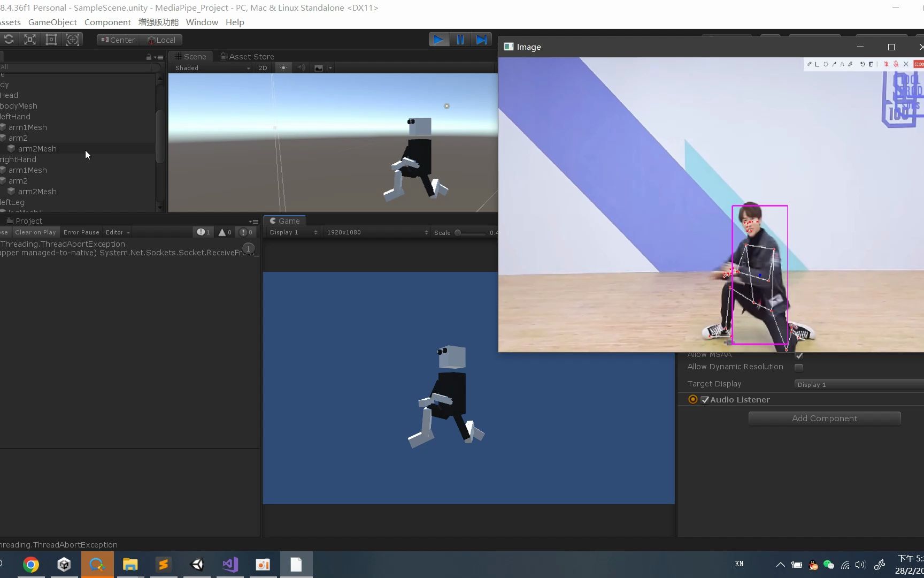
Task: Disable the Audio Listener component checkbox
Action: 705,399
